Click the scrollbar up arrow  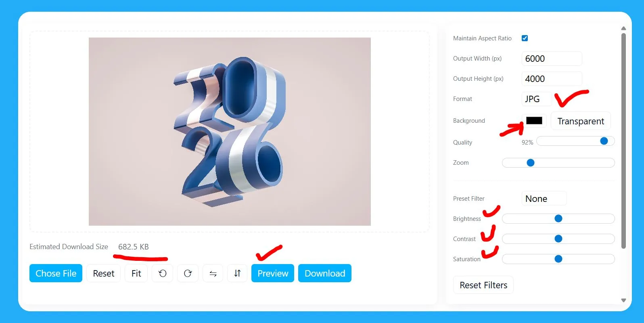pyautogui.click(x=623, y=28)
